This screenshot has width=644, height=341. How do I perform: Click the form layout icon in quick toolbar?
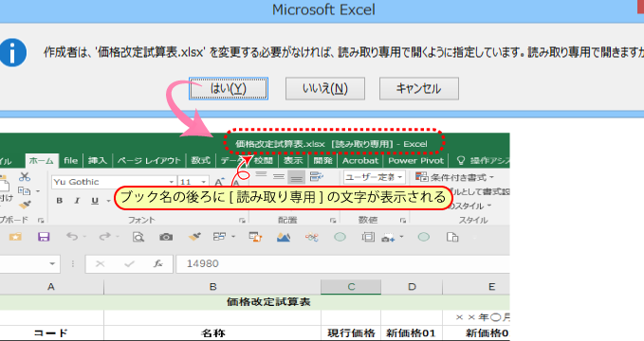(x=220, y=237)
